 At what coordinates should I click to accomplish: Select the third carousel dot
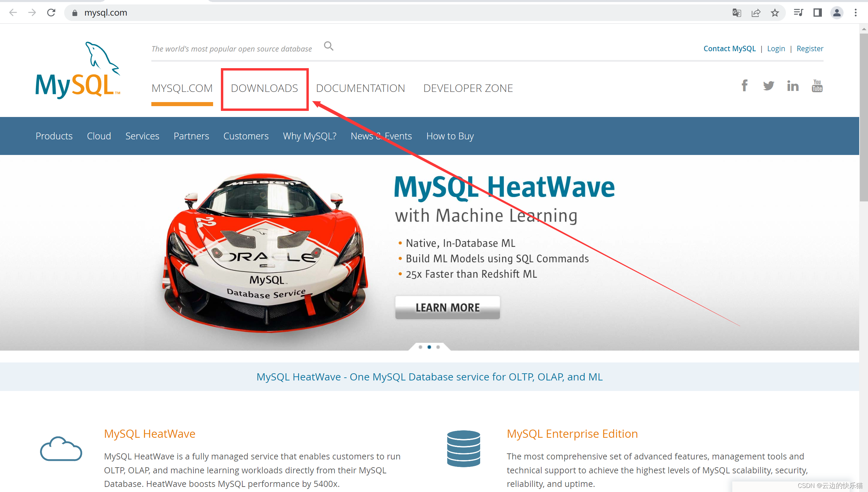[x=438, y=347]
